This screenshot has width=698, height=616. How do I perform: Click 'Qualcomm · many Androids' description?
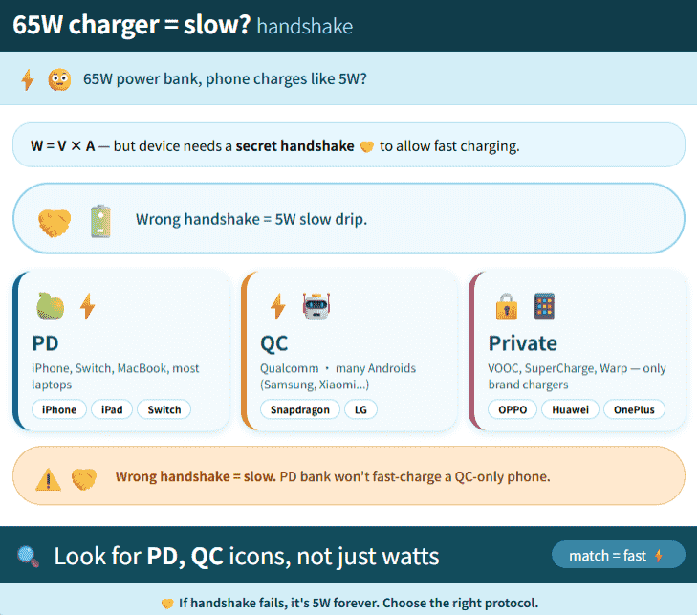[x=338, y=376]
